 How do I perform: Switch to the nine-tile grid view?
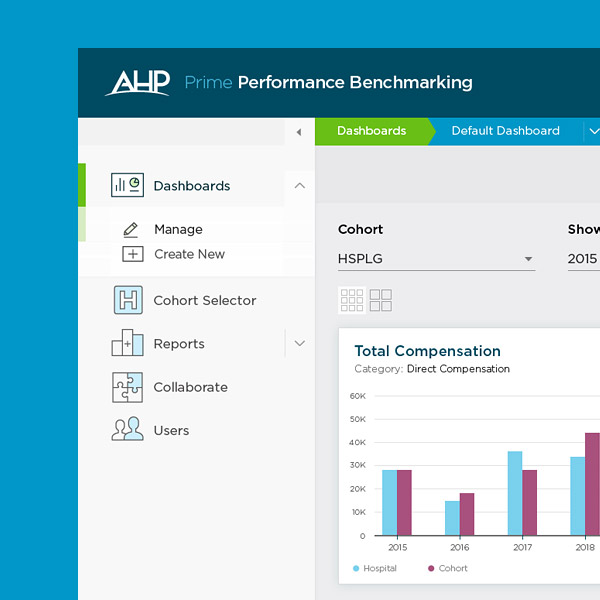pyautogui.click(x=352, y=300)
